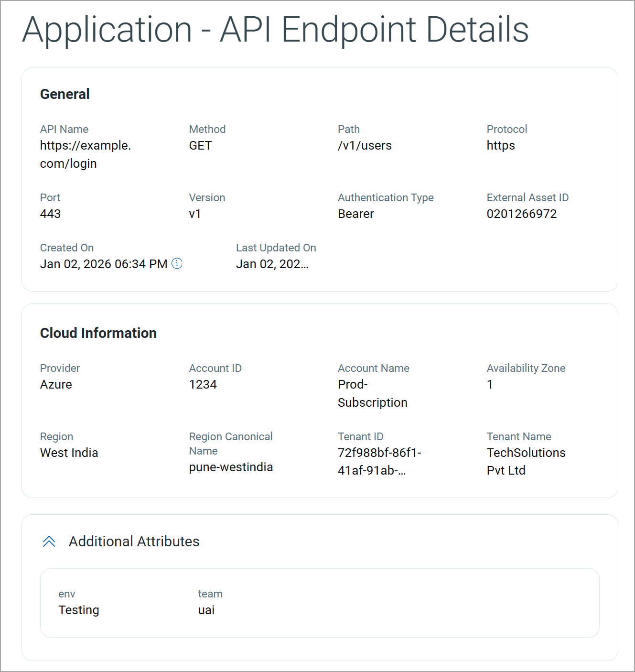635x672 pixels.
Task: Click the truncated Last Updated On date
Action: click(x=272, y=264)
